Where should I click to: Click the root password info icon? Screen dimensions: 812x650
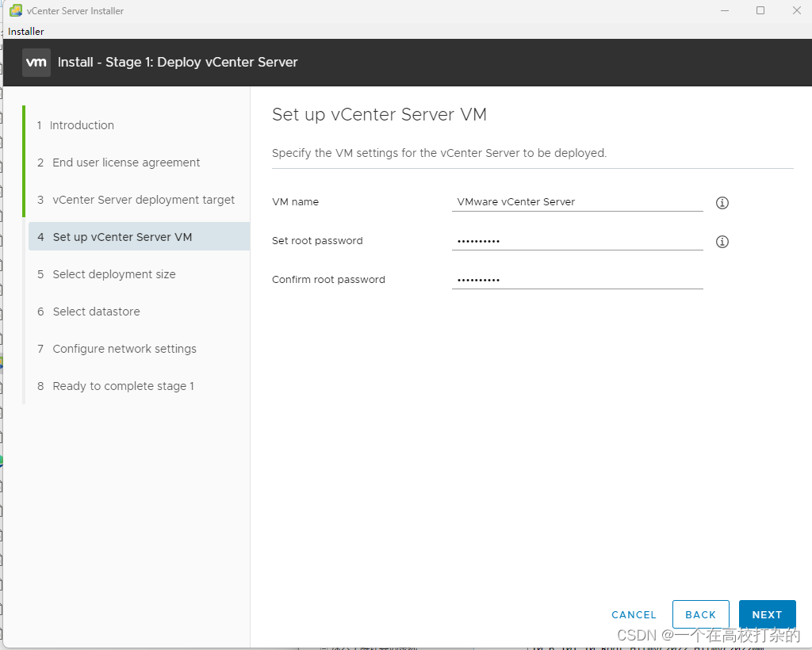722,242
